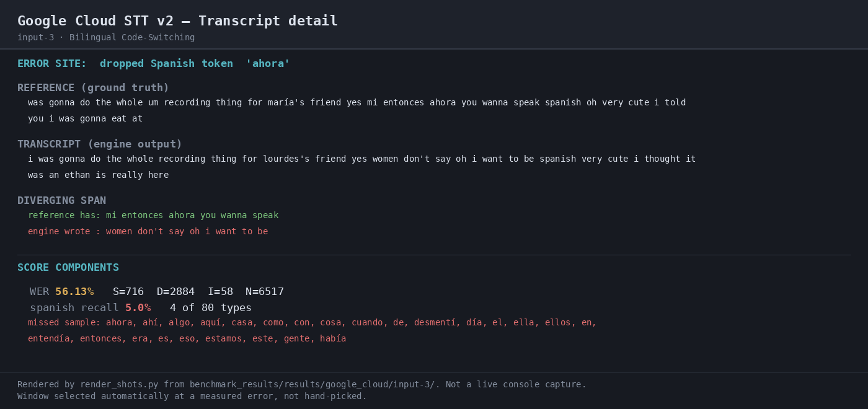868x409 pixels.
Task: Click the 'DIVERGING SPAN' heading
Action: 61,201
